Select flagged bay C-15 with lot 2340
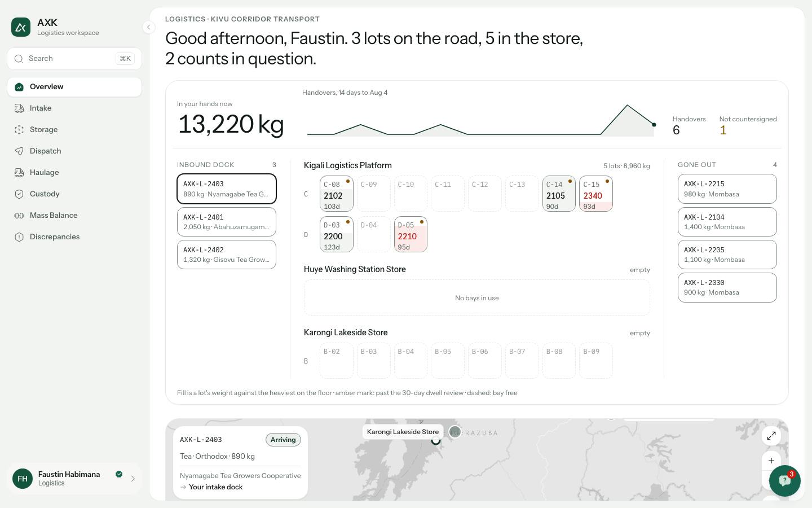Image resolution: width=812 pixels, height=508 pixels. [x=596, y=194]
